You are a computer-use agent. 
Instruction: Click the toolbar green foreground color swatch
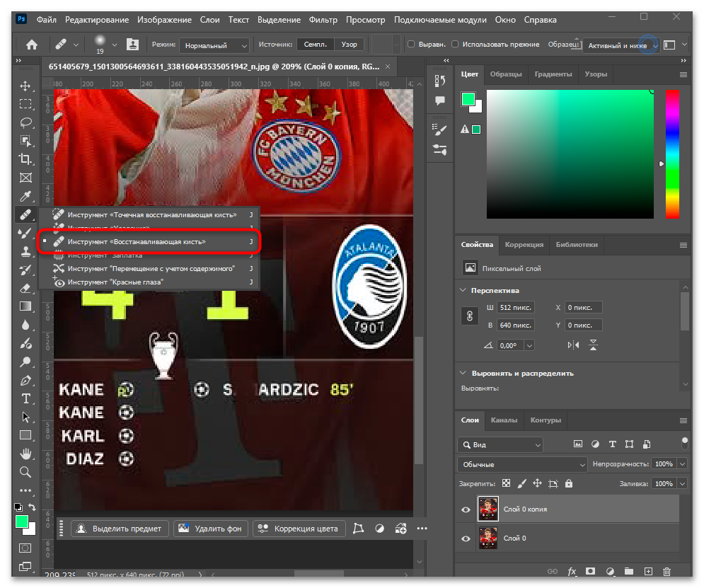21,521
